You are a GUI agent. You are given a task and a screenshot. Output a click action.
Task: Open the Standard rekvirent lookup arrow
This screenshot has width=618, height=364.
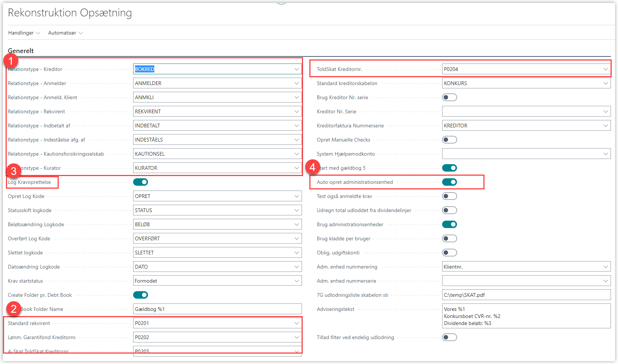coord(297,323)
